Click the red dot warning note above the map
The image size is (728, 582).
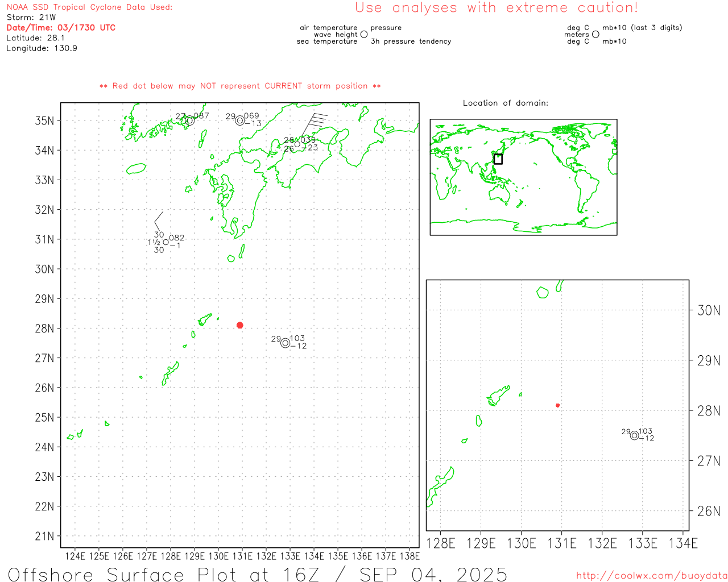[x=240, y=86]
